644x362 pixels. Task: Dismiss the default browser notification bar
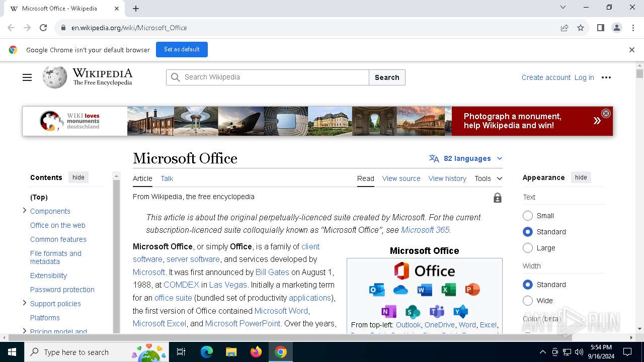point(632,50)
